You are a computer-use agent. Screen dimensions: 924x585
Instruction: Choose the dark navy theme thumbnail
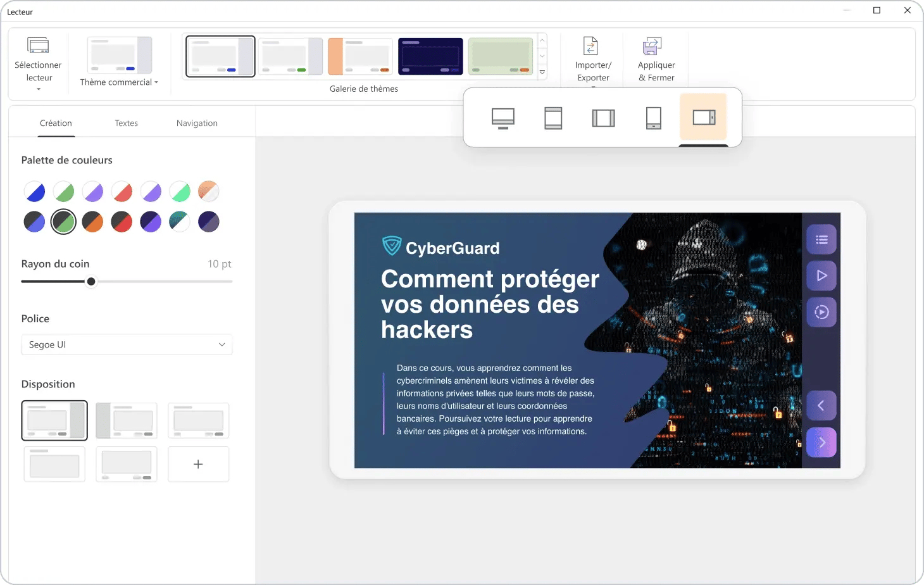(x=430, y=56)
